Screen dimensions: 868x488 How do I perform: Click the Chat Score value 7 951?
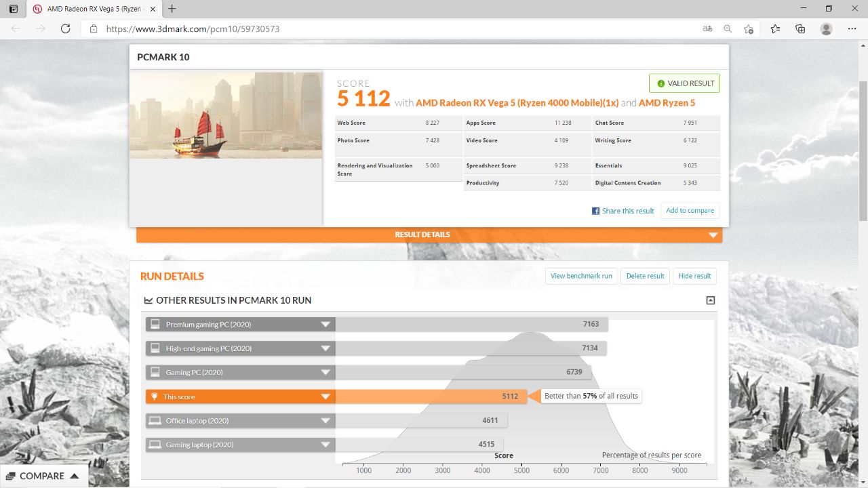pos(689,123)
